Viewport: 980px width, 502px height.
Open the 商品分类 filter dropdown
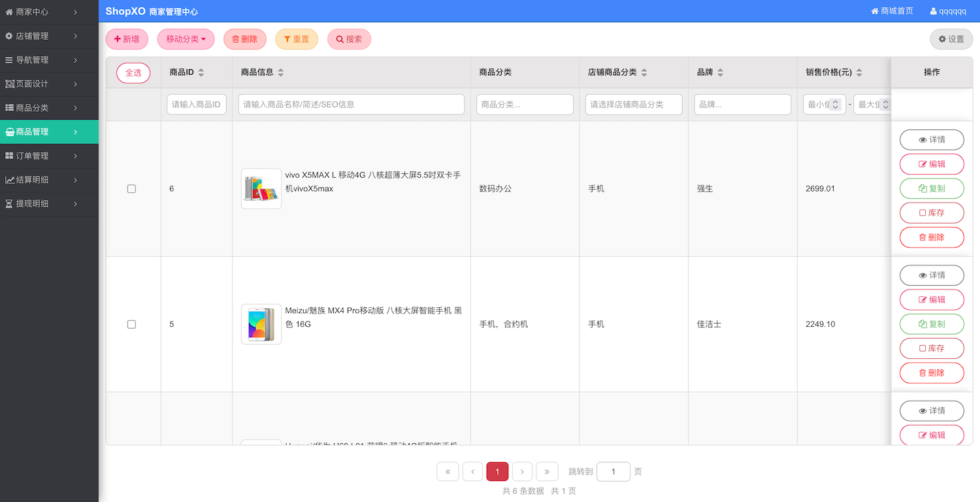point(525,105)
